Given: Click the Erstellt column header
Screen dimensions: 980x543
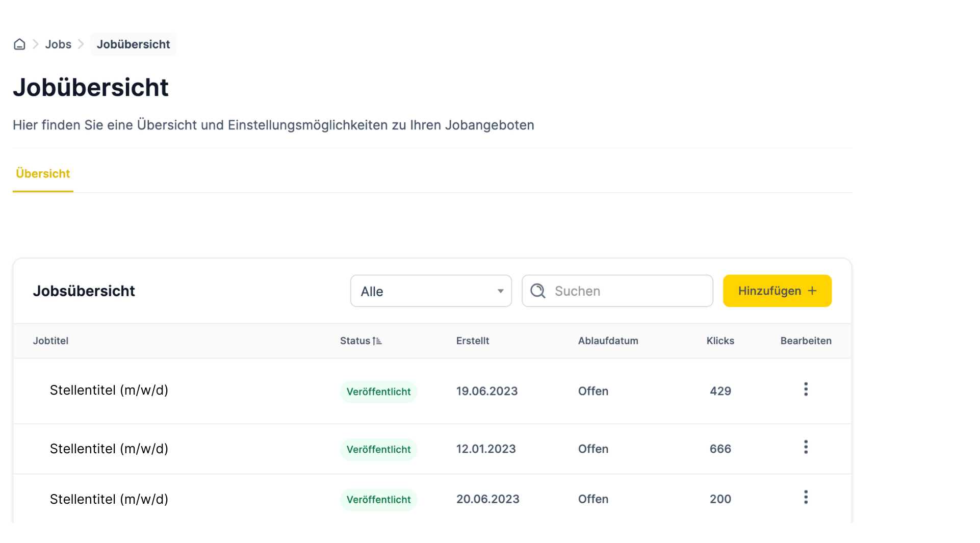Looking at the screenshot, I should coord(473,341).
